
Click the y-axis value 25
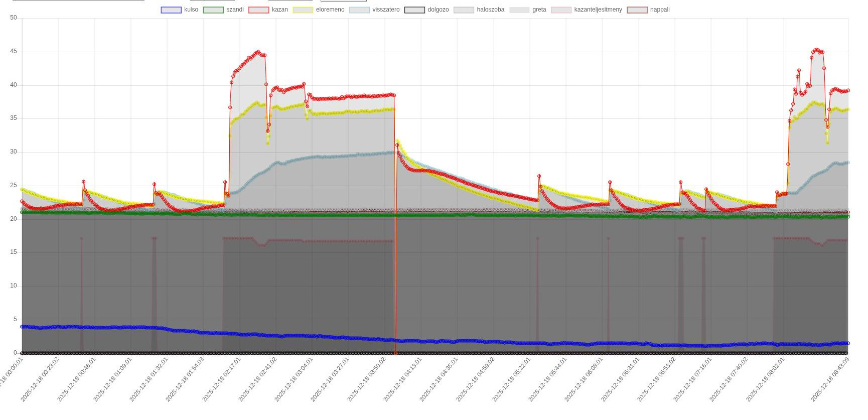click(x=14, y=186)
